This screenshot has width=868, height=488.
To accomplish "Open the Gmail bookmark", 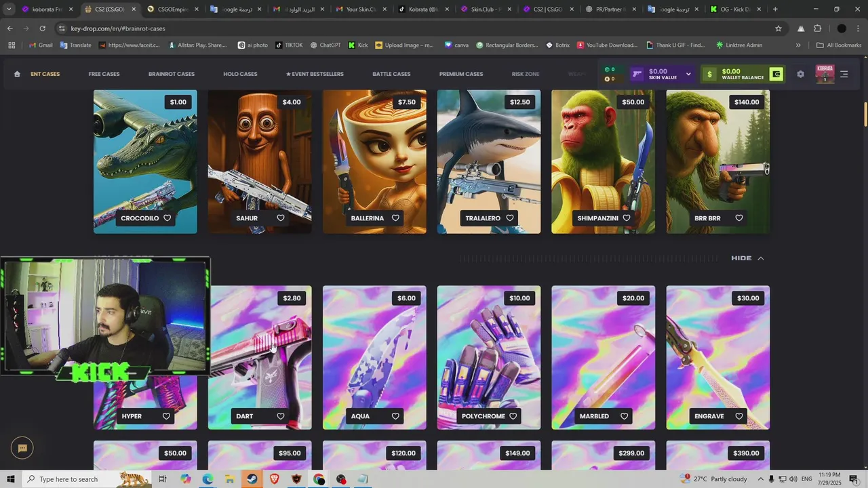I will 41,45.
